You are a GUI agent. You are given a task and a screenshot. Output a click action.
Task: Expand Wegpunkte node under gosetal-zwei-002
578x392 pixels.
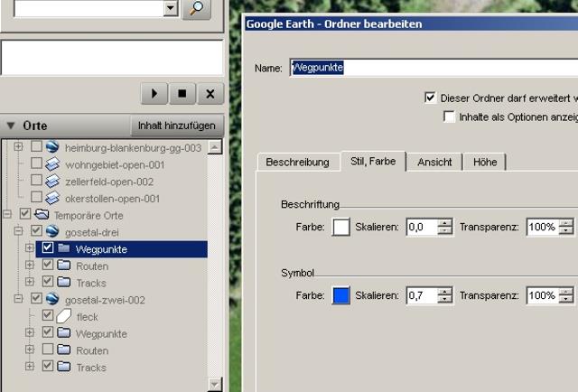(x=30, y=332)
